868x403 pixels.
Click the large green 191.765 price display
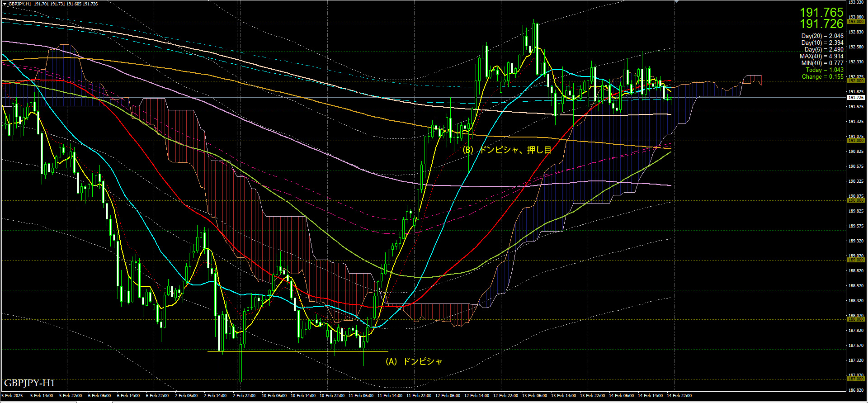[x=821, y=12]
